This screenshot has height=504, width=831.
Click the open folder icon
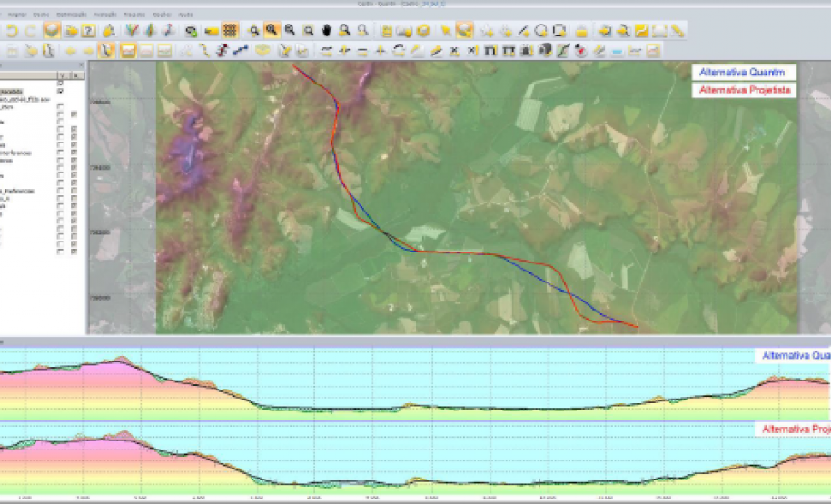[x=70, y=31]
